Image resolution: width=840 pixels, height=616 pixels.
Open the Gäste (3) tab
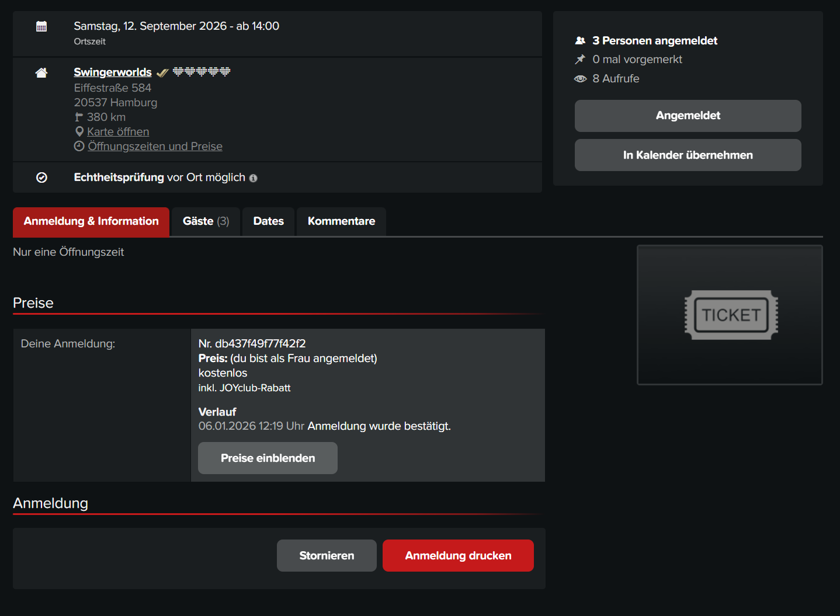pyautogui.click(x=206, y=221)
